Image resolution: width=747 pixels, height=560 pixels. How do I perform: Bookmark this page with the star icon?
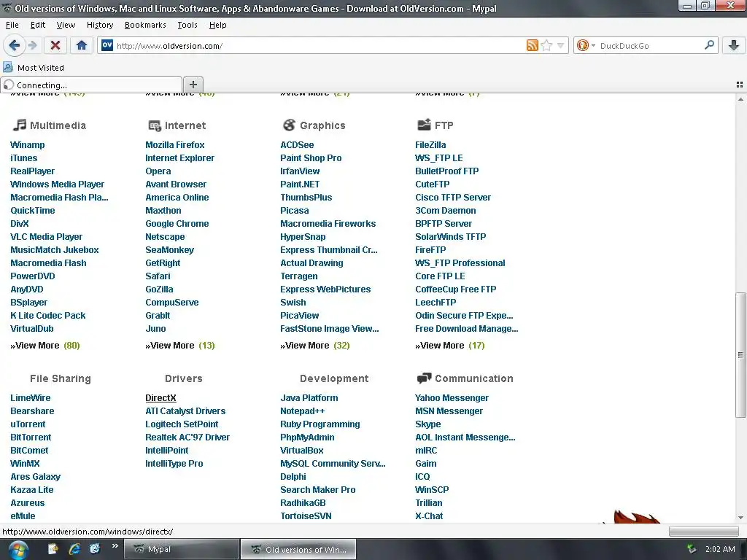click(547, 45)
